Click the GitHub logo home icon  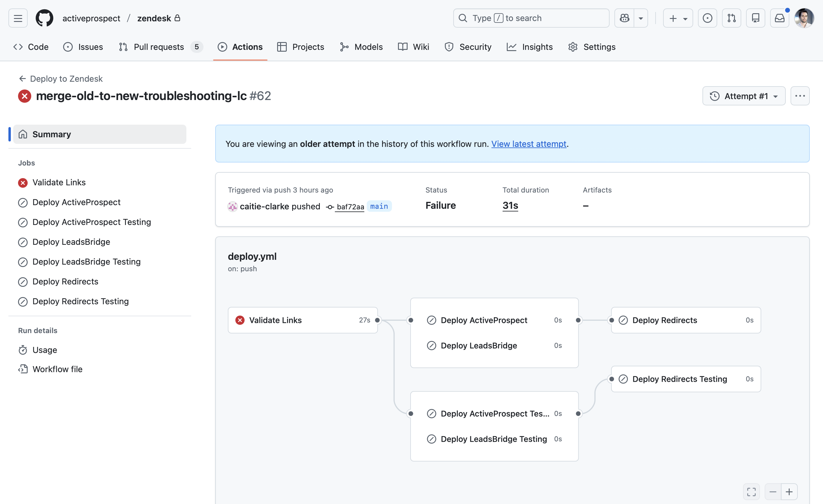[x=44, y=18]
